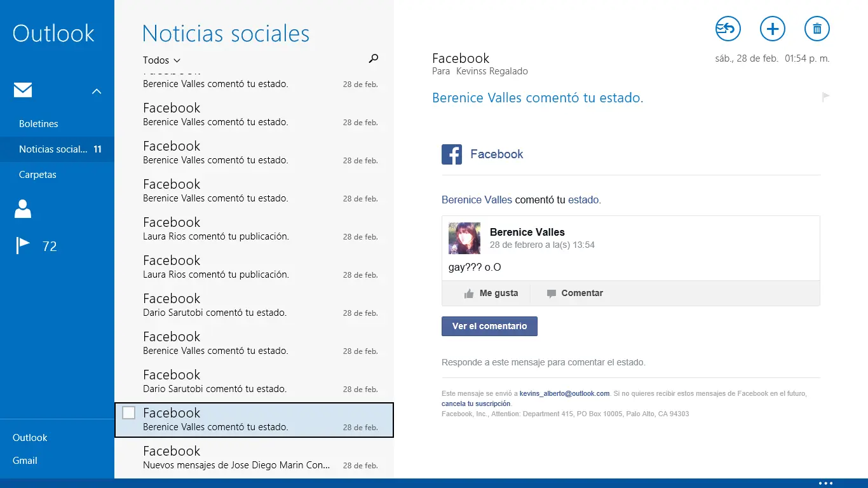
Task: Click the thumbs-up Me gusta icon
Action: tap(469, 294)
